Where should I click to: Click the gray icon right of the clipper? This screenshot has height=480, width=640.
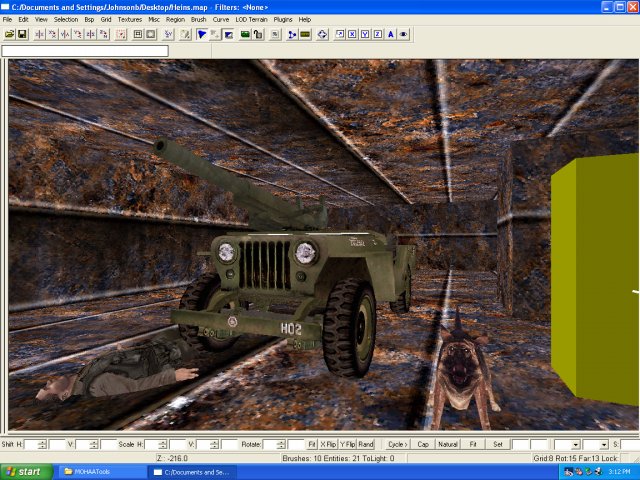(215, 34)
